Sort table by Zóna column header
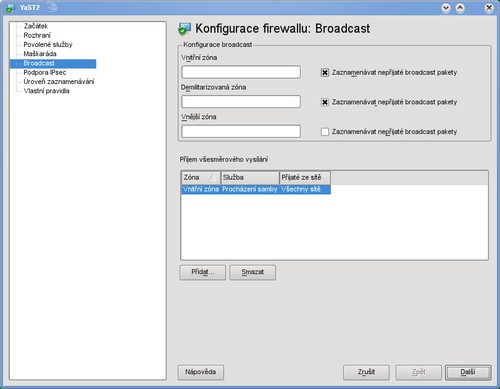Image resolution: width=500 pixels, height=389 pixels. point(201,178)
